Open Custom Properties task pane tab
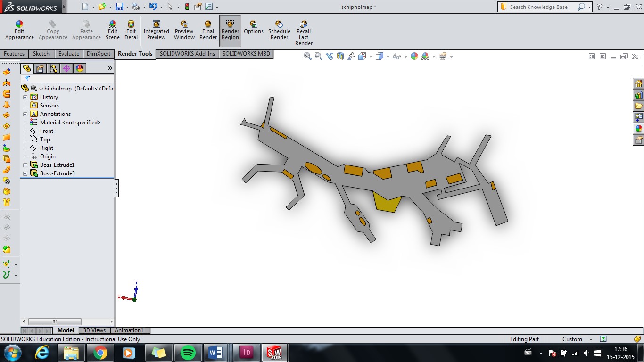This screenshot has width=644, height=362. click(x=638, y=140)
